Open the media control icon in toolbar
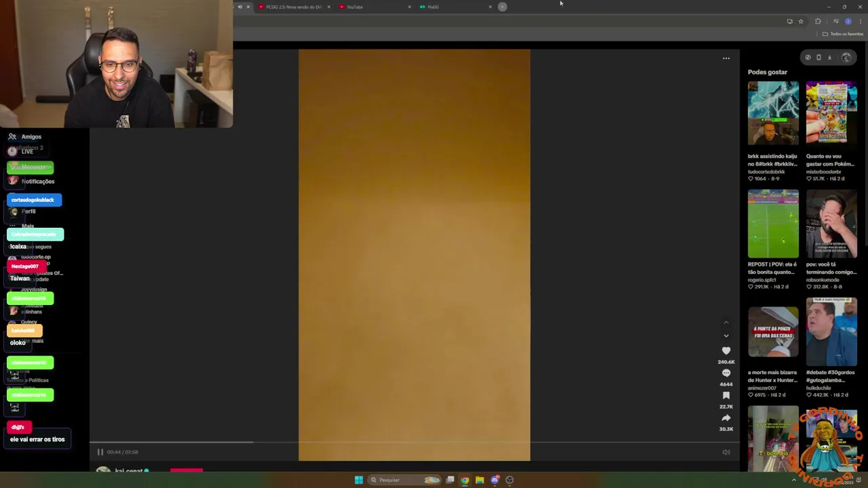The height and width of the screenshot is (488, 868). [x=835, y=22]
